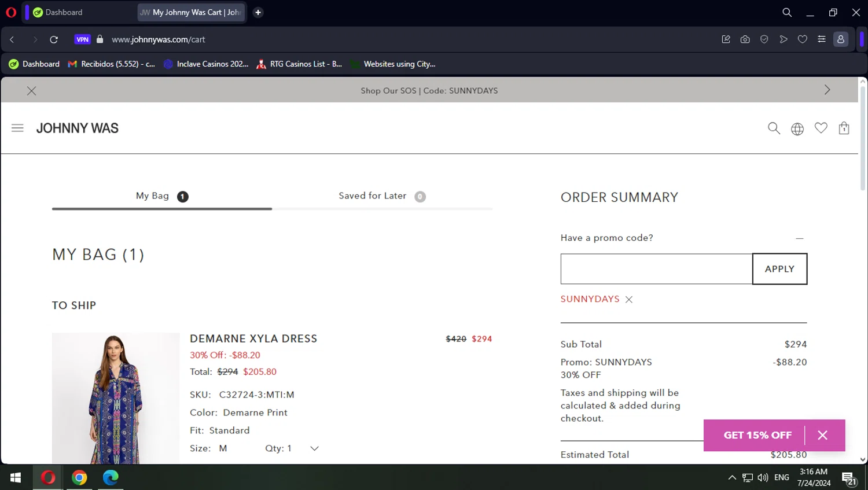Open the Windows Start menu
The image size is (868, 490).
pyautogui.click(x=16, y=477)
